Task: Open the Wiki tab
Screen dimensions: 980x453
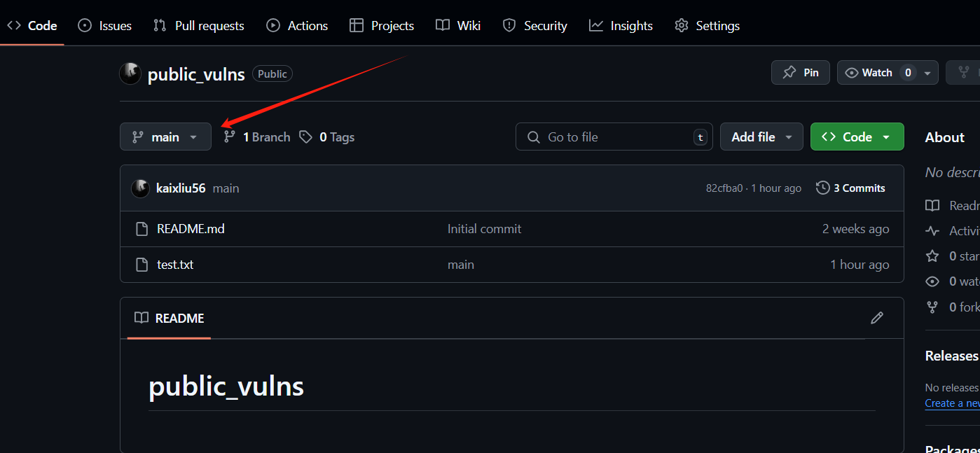Action: click(x=458, y=26)
